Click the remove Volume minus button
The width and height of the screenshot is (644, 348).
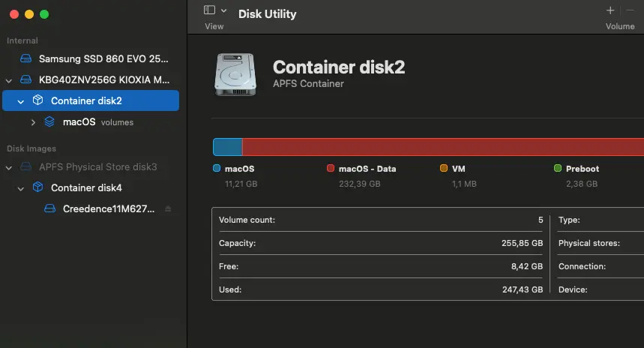[x=630, y=10]
